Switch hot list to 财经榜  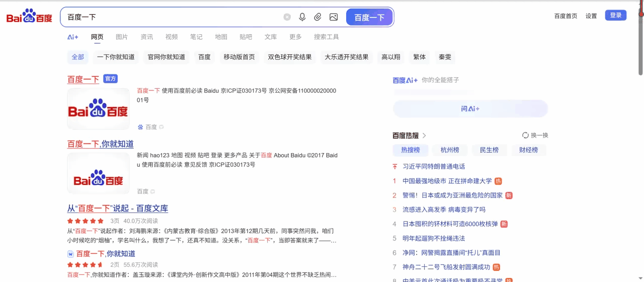[x=529, y=150]
